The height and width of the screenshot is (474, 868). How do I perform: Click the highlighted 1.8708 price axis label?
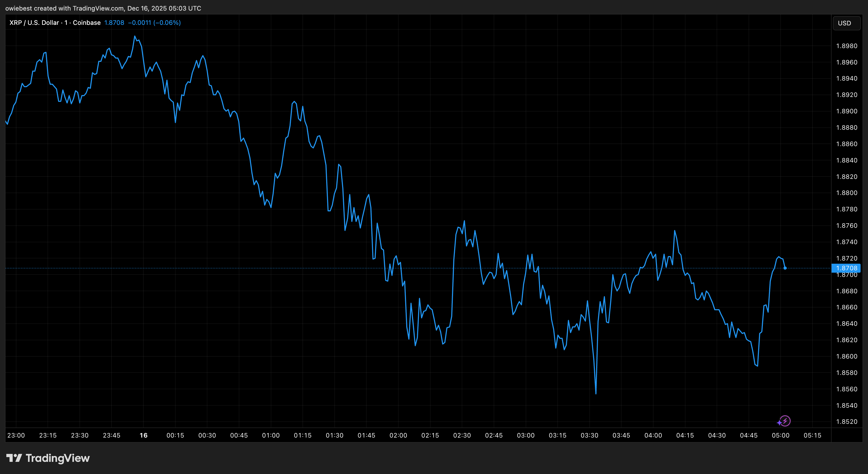[x=846, y=268]
